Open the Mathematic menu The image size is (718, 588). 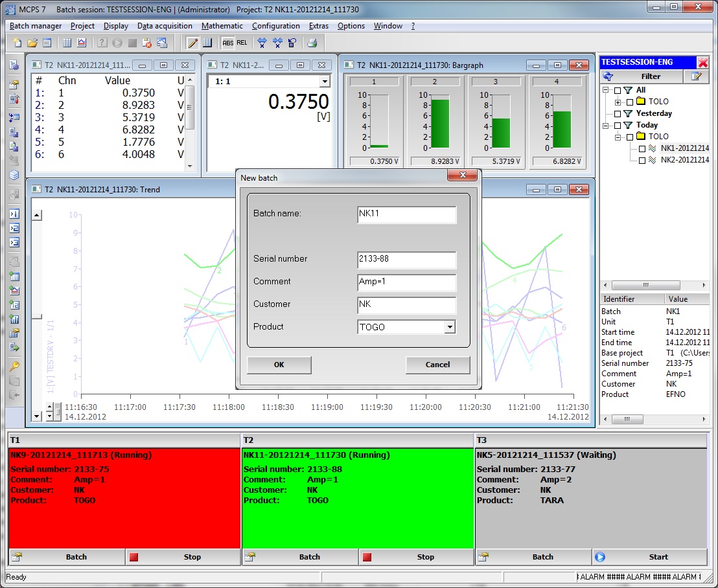tap(222, 26)
